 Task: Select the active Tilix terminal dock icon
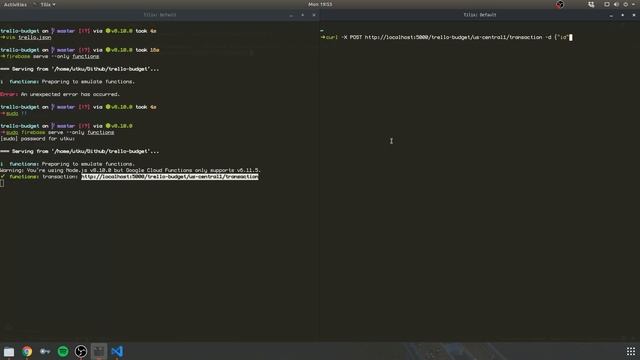[x=99, y=351]
